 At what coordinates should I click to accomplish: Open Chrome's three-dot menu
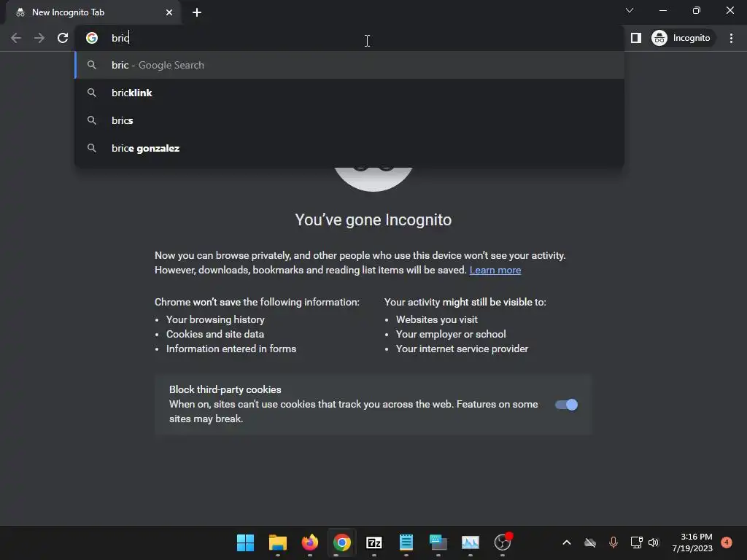coord(731,38)
